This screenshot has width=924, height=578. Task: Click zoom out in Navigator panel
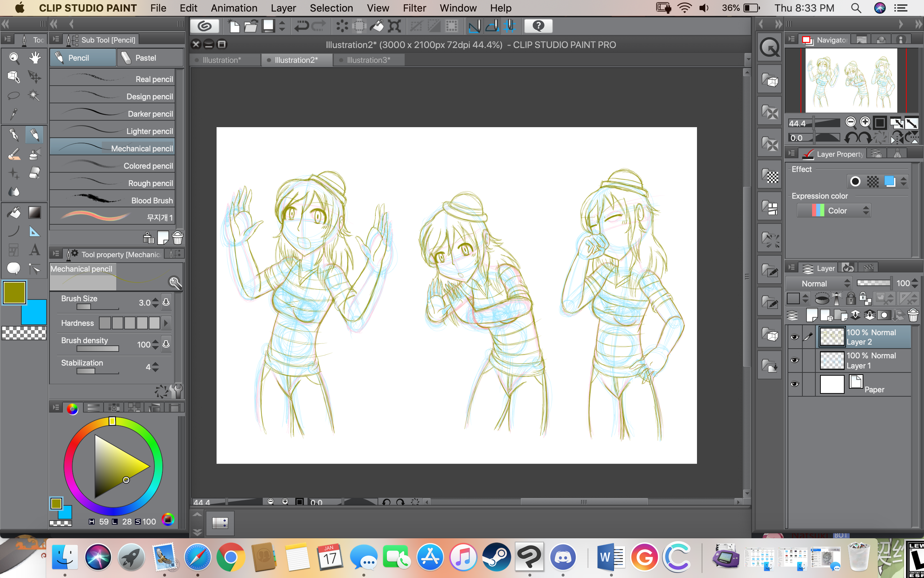pos(850,122)
